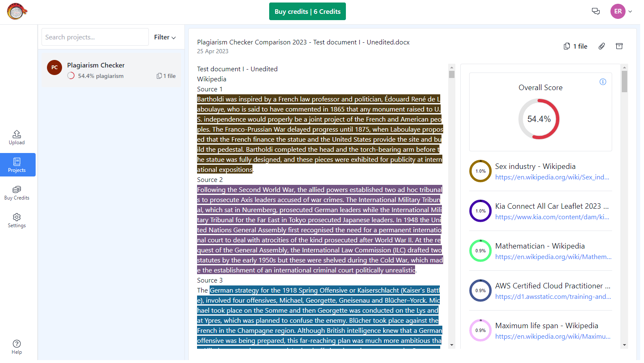Viewport: 644px width, 363px height.
Task: Click the ER user avatar
Action: pos(618,11)
